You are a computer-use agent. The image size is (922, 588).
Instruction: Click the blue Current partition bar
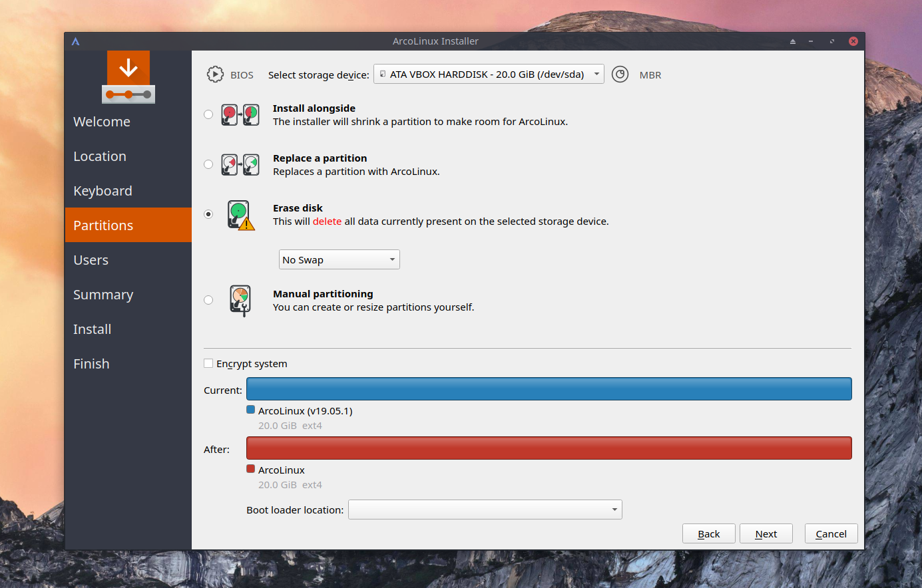(x=549, y=389)
